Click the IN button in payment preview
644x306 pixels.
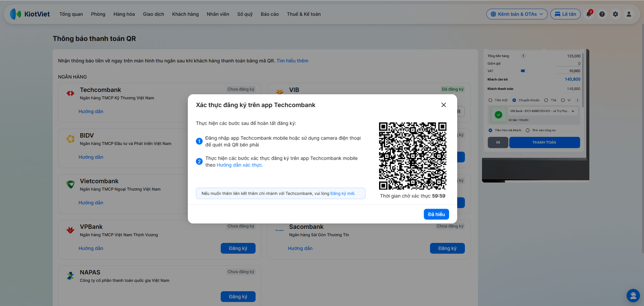[x=498, y=142]
